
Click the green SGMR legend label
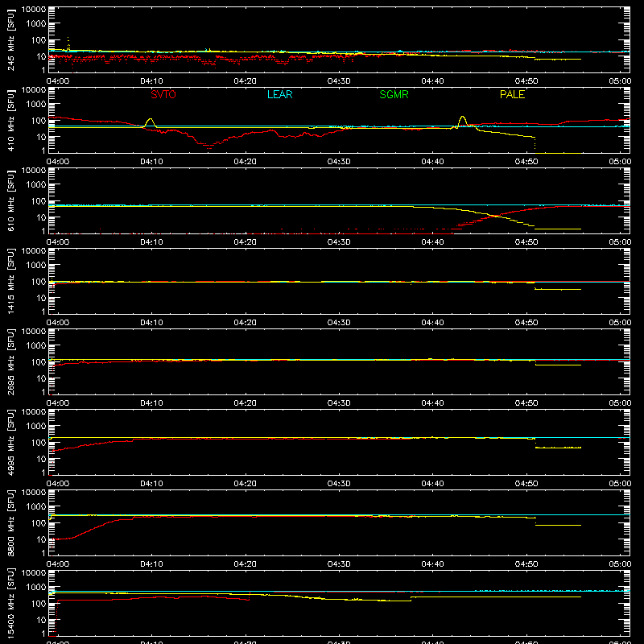[394, 94]
